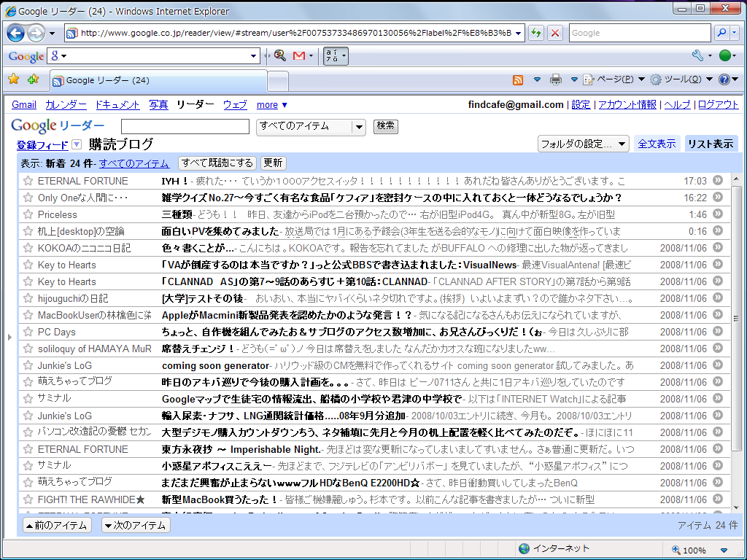Click '前のアイテム' previous item button
The height and width of the screenshot is (560, 747).
click(x=57, y=525)
